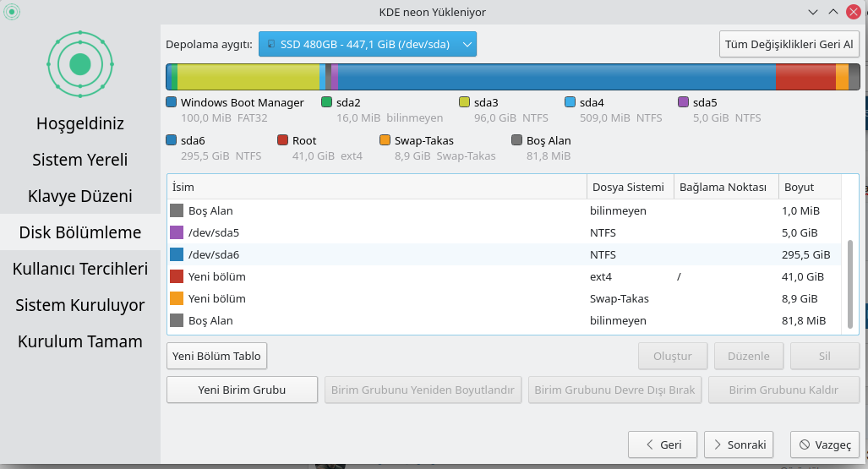The height and width of the screenshot is (469, 868).
Task: Select the 1,0 MiB Boş Alan row
Action: point(504,210)
